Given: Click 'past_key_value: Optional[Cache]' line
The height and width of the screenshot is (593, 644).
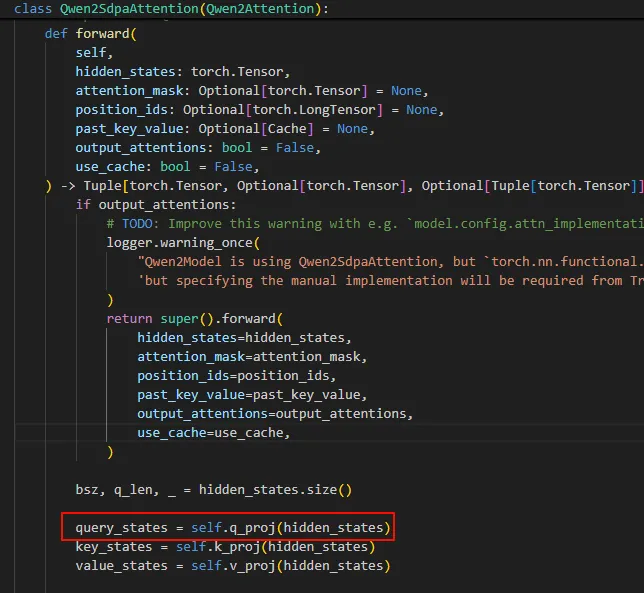Looking at the screenshot, I should tap(225, 129).
